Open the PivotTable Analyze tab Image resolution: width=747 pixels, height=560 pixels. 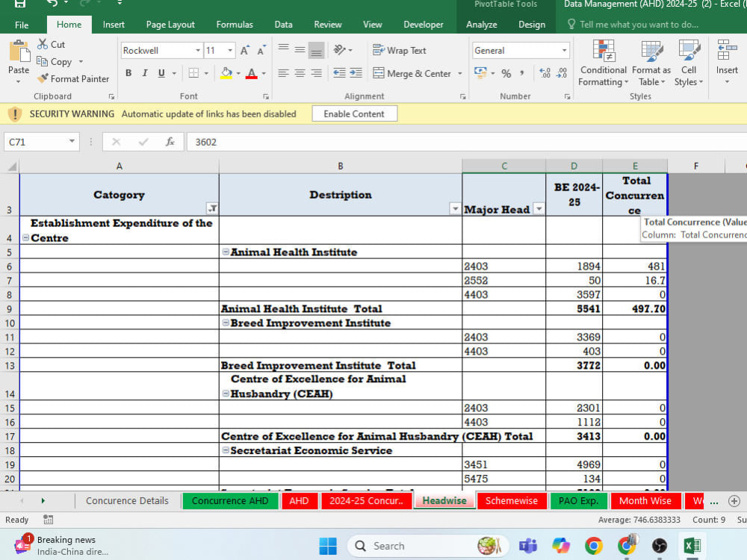tap(481, 25)
